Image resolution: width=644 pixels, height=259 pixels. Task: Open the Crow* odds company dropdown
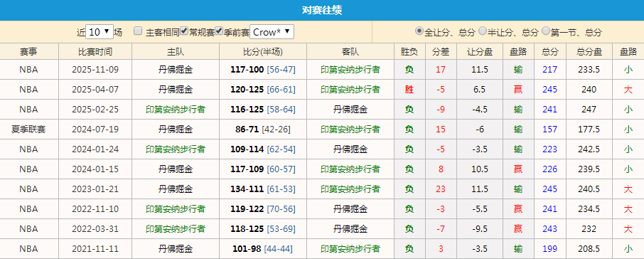[272, 31]
